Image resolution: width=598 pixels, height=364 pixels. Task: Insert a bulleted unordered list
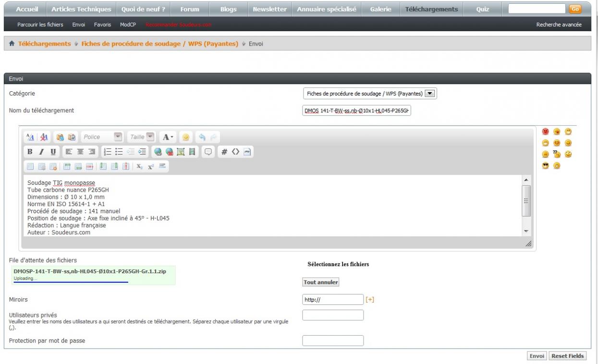pos(120,152)
